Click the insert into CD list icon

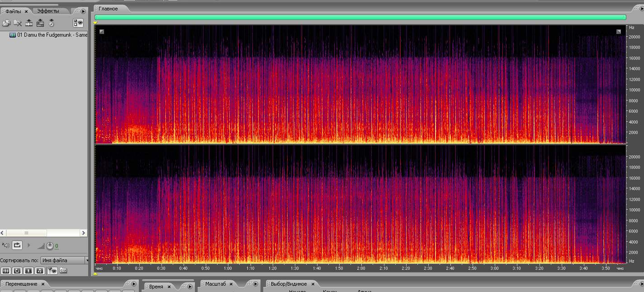click(x=52, y=23)
